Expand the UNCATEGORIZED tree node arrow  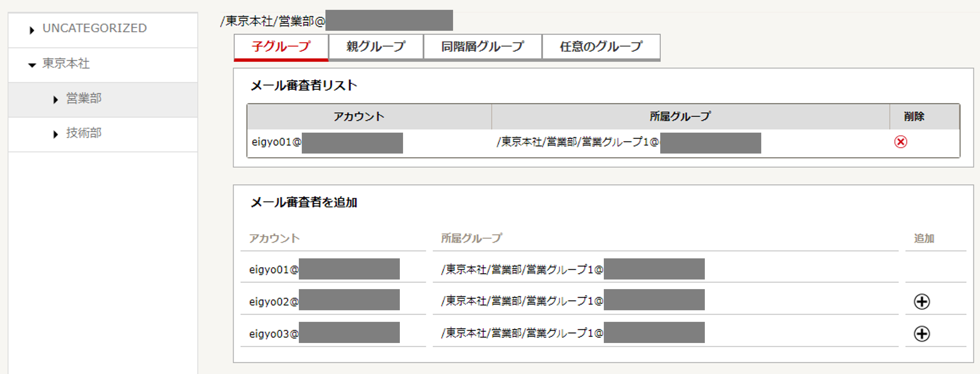(32, 30)
